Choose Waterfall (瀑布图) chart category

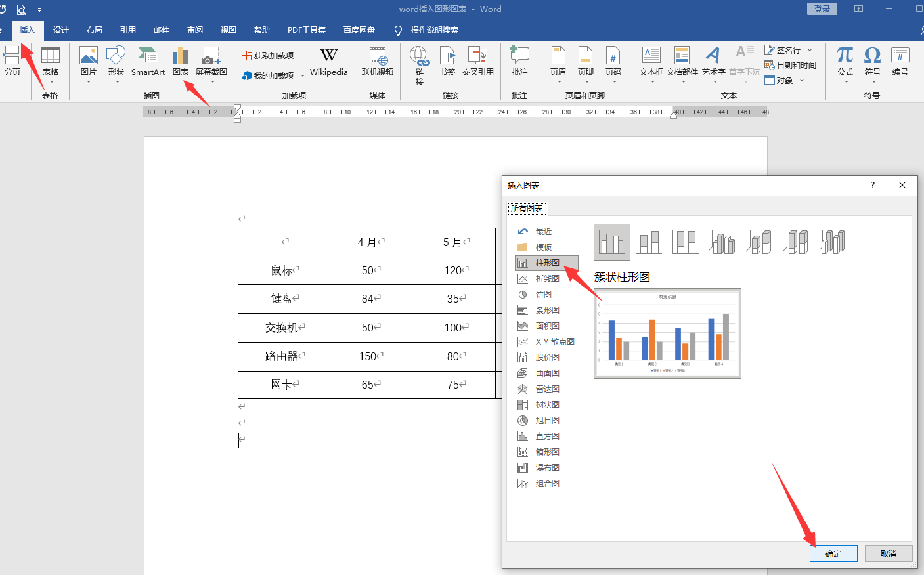click(x=546, y=468)
